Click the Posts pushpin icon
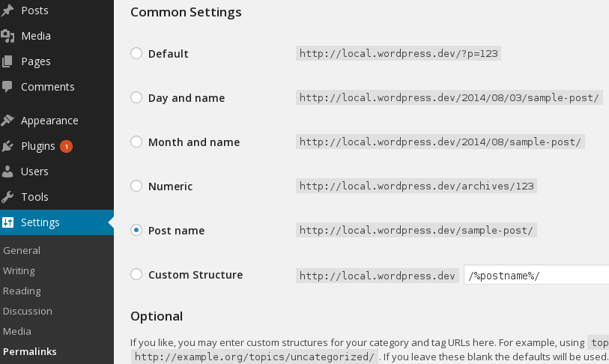 (x=7, y=10)
